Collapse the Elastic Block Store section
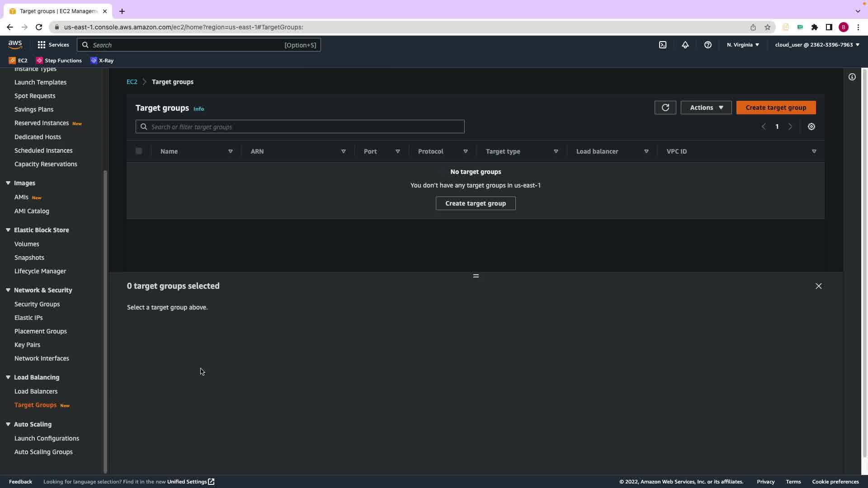 point(8,230)
